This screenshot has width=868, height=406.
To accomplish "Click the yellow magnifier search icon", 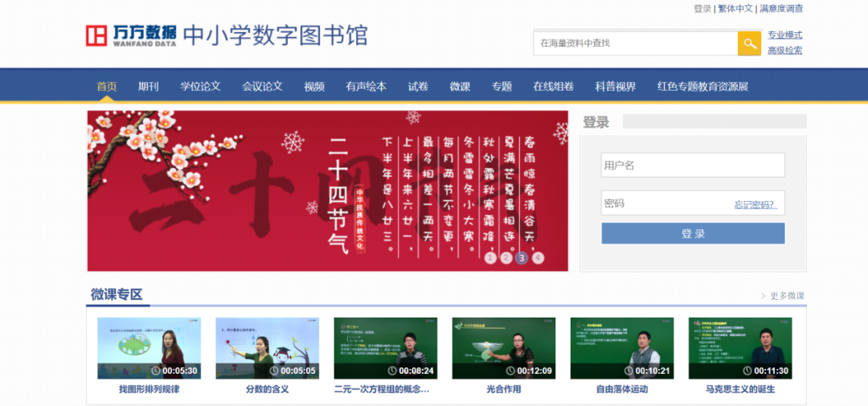I will coord(750,43).
